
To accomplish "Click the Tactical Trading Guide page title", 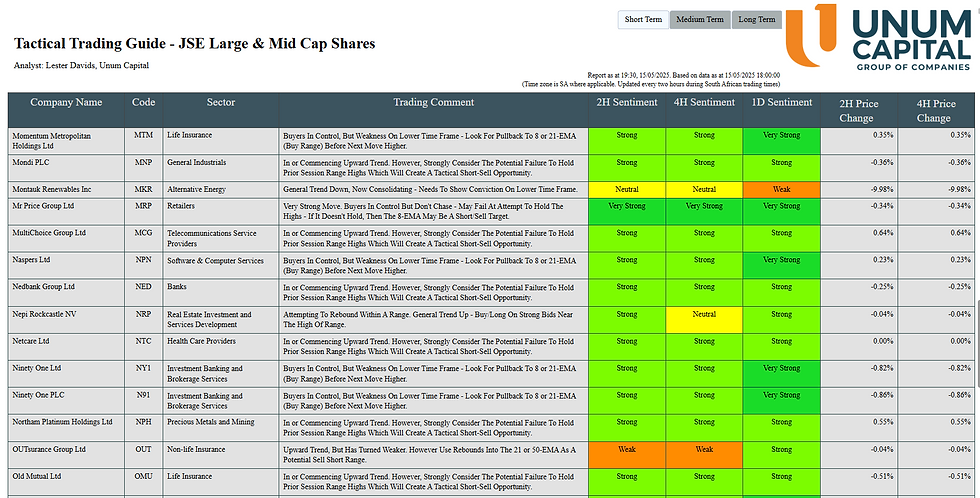I will click(194, 44).
